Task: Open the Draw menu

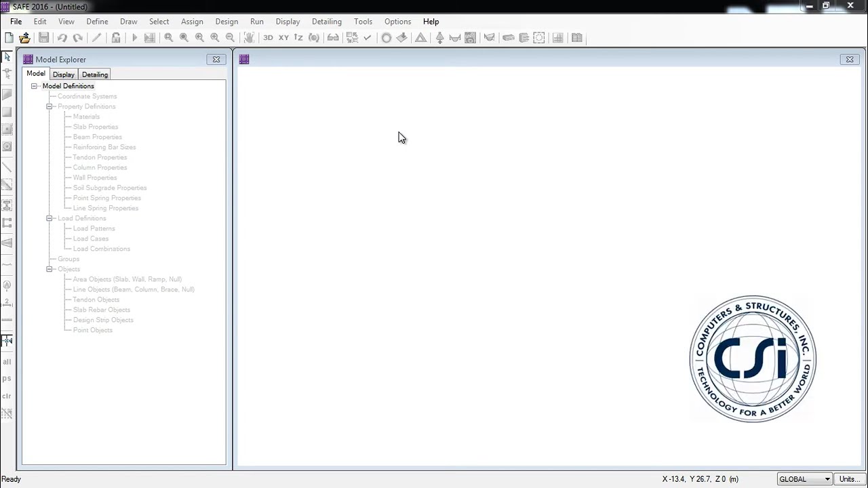Action: tap(128, 22)
